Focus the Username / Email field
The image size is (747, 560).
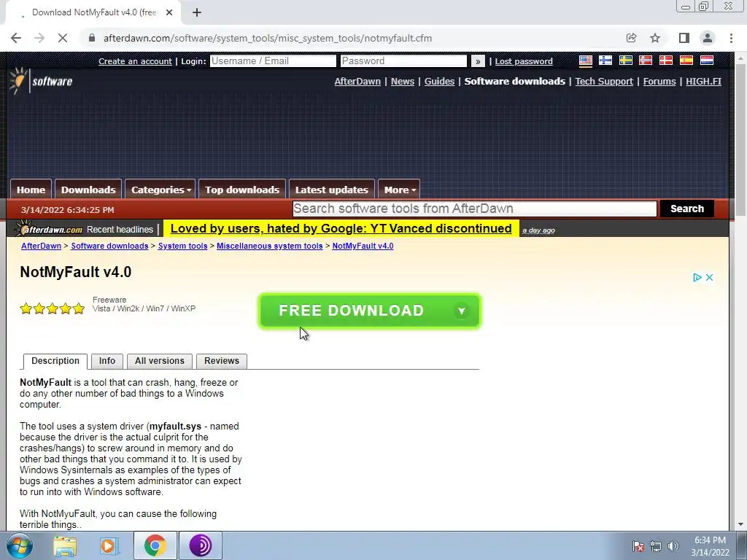pos(273,61)
